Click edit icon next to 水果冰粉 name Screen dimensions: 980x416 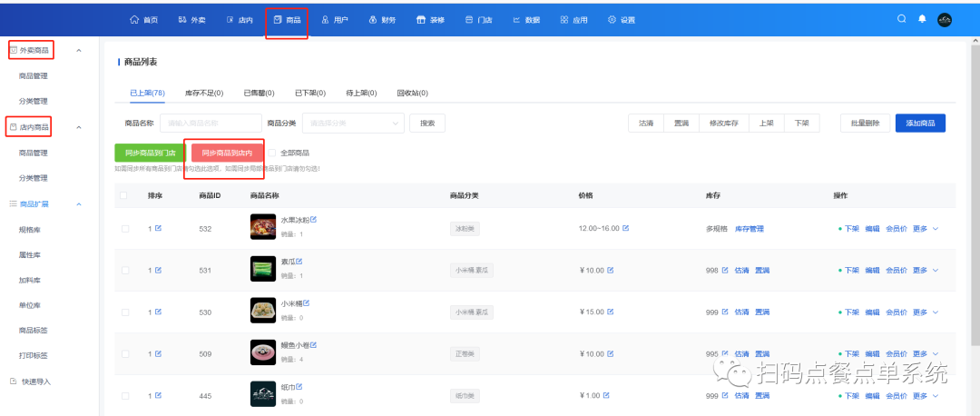point(314,220)
